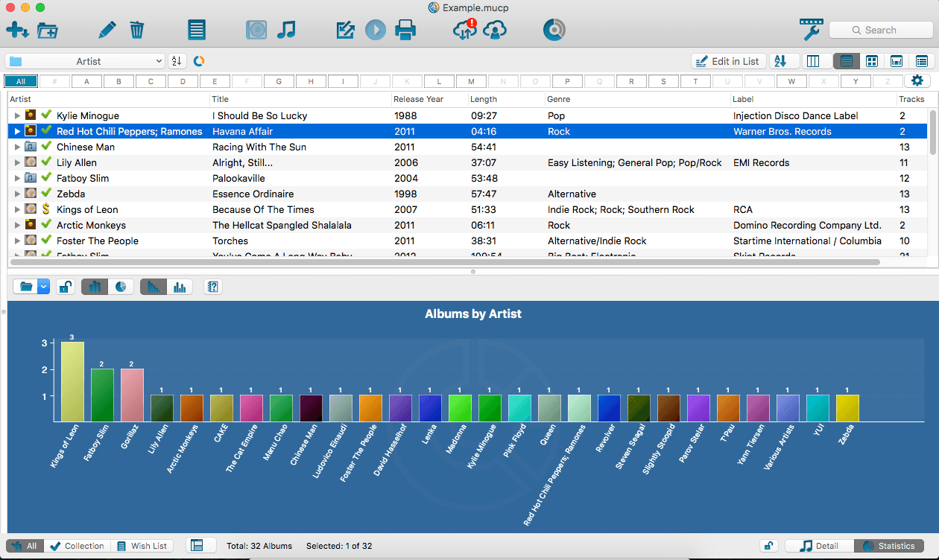Click the Edit pencil icon
Screen dimensions: 939x560
pos(107,30)
